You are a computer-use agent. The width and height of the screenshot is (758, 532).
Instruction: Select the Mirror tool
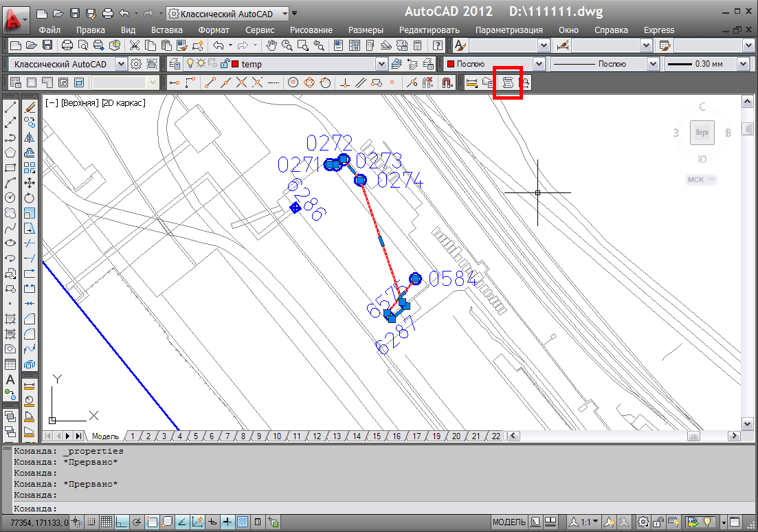30,137
